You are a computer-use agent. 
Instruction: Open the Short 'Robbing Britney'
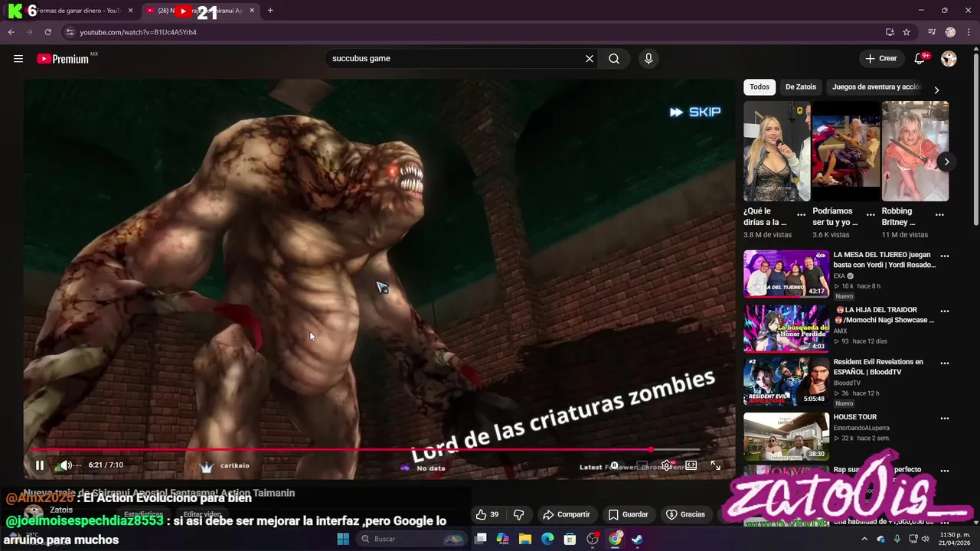tap(915, 152)
